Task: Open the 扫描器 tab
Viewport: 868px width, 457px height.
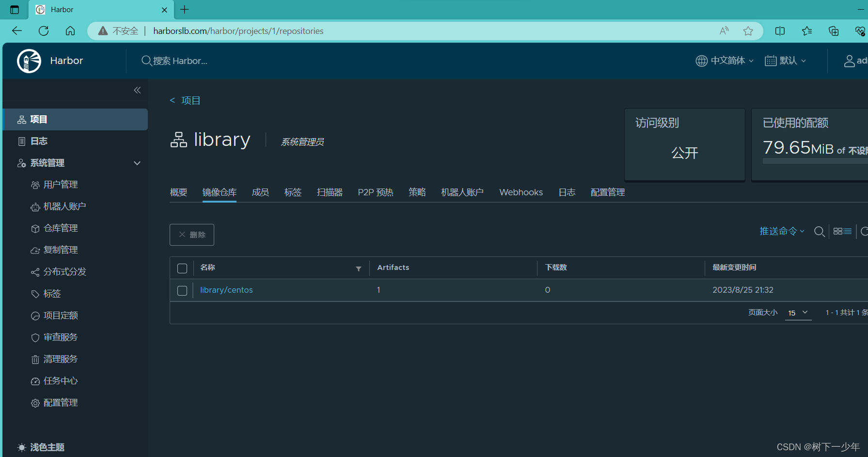Action: pyautogui.click(x=330, y=192)
